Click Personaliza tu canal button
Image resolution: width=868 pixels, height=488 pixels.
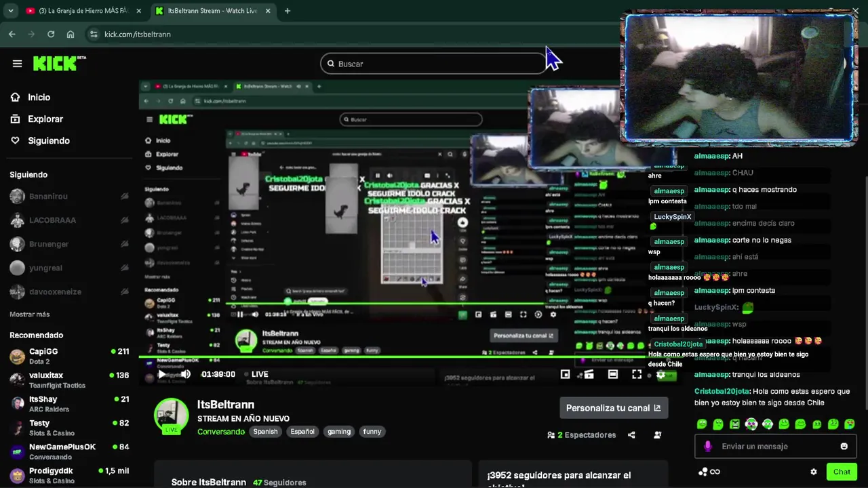[x=614, y=408]
